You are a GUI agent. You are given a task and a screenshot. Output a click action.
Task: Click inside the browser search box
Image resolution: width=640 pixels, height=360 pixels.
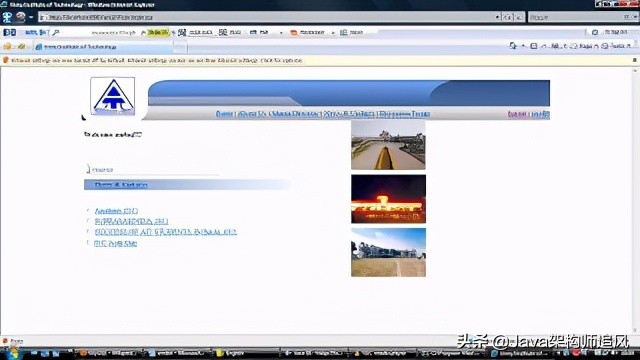575,17
